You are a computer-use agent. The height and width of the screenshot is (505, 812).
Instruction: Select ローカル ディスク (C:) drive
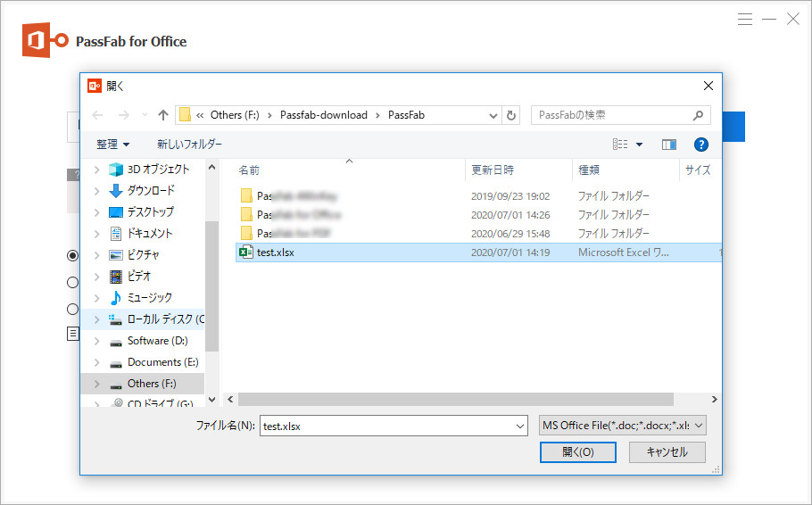click(x=166, y=319)
